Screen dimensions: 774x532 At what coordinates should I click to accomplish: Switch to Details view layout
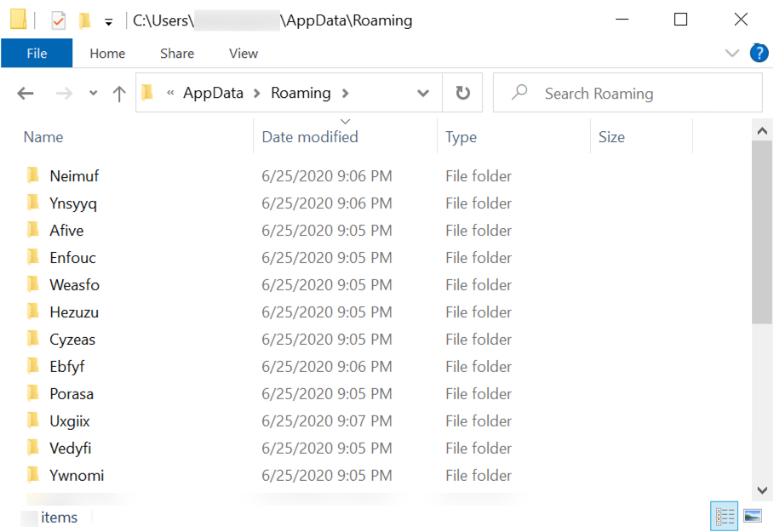(724, 516)
